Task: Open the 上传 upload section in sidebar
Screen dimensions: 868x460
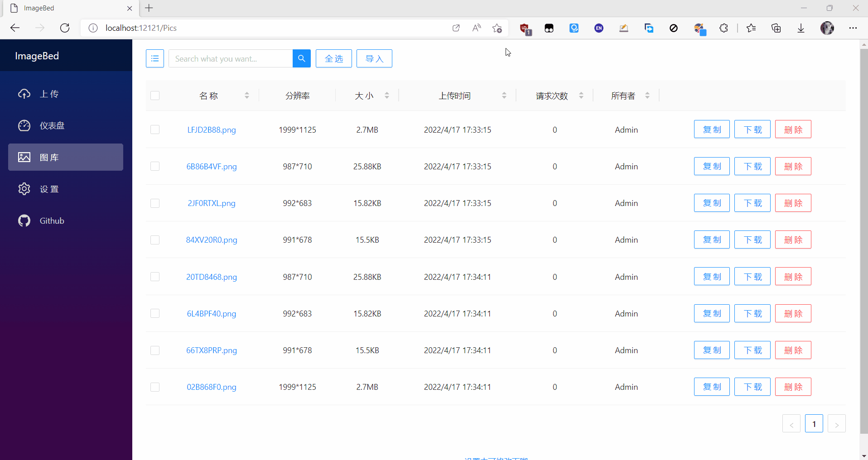Action: tap(48, 94)
